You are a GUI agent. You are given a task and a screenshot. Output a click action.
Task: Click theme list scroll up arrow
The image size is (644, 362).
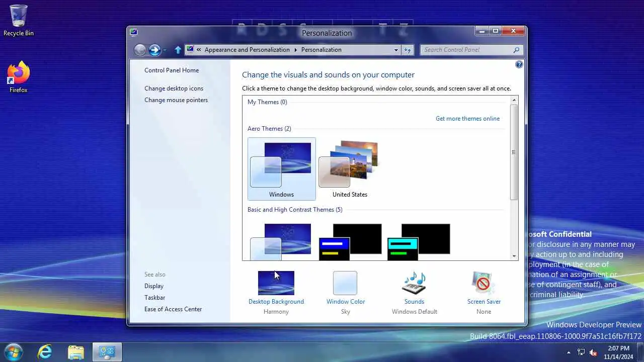[514, 100]
